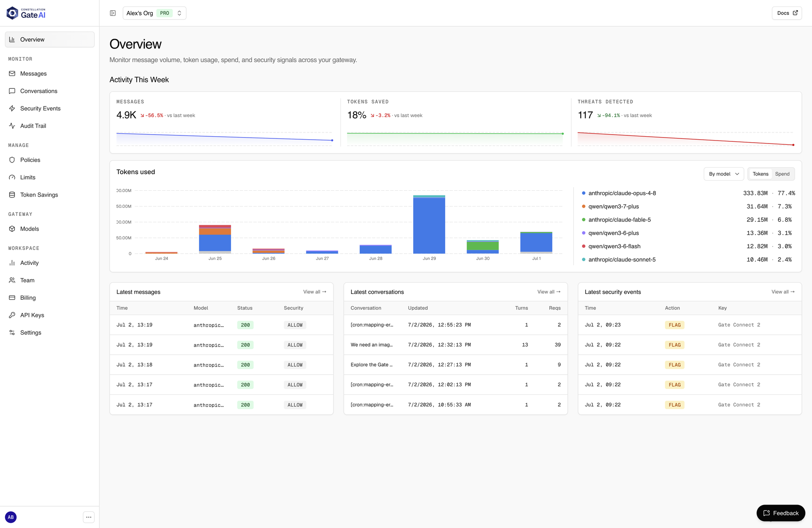The width and height of the screenshot is (812, 528).
Task: Click the teal anthropic/claude-sonnet-5 legend dot
Action: point(583,260)
